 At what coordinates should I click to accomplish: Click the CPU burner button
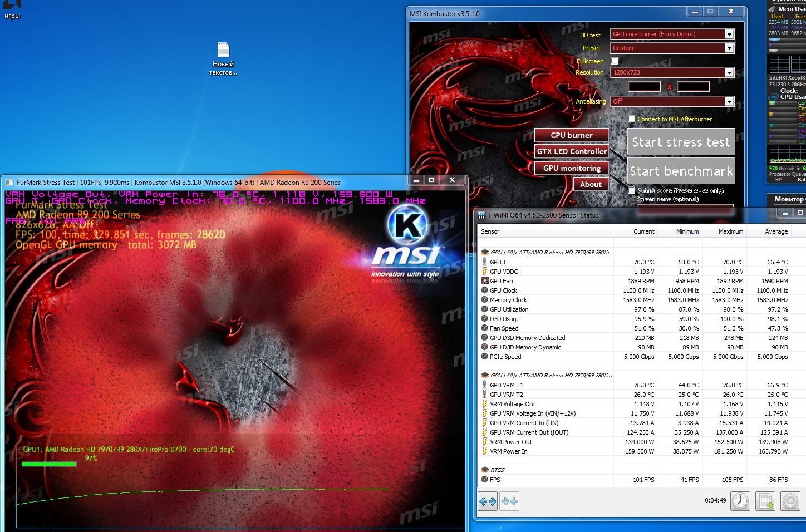point(572,135)
